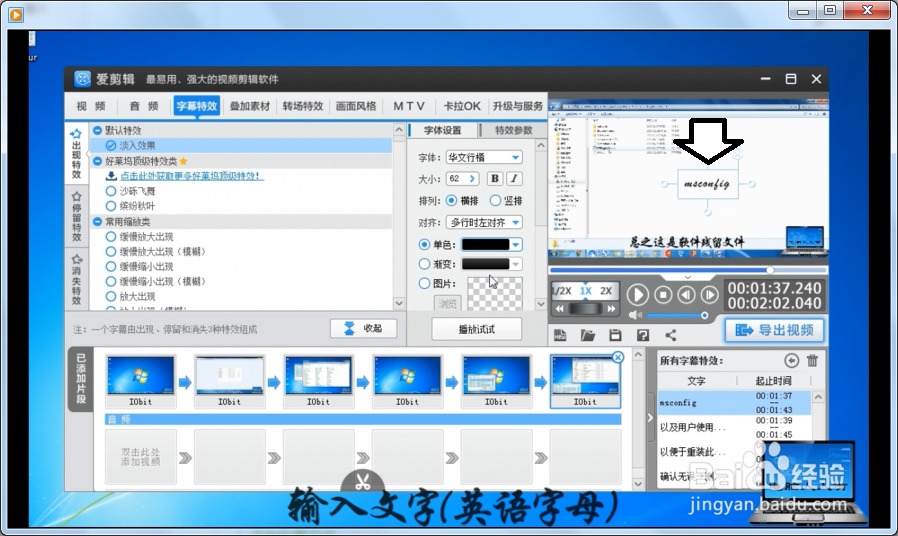Switch to the 叠加素材 tab
The image size is (898, 536).
pos(250,106)
